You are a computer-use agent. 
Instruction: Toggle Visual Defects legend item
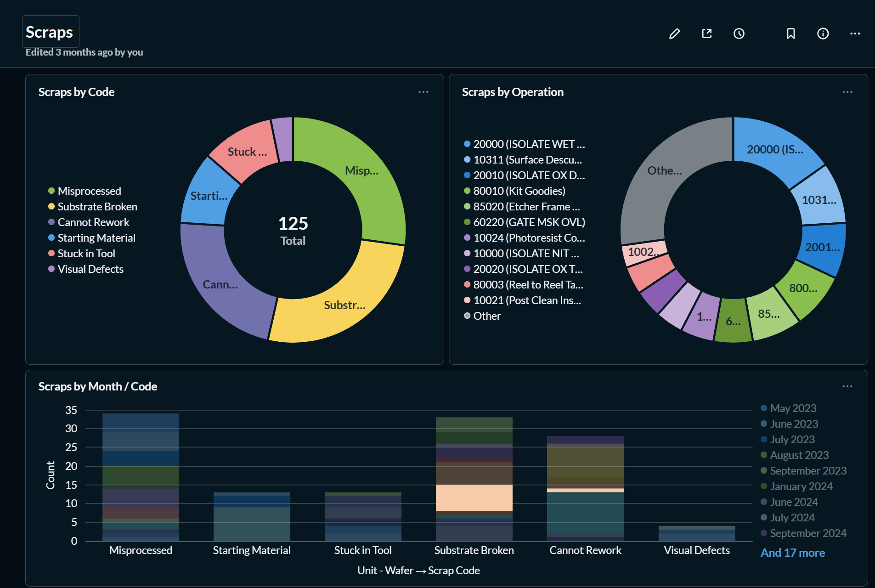click(x=86, y=269)
